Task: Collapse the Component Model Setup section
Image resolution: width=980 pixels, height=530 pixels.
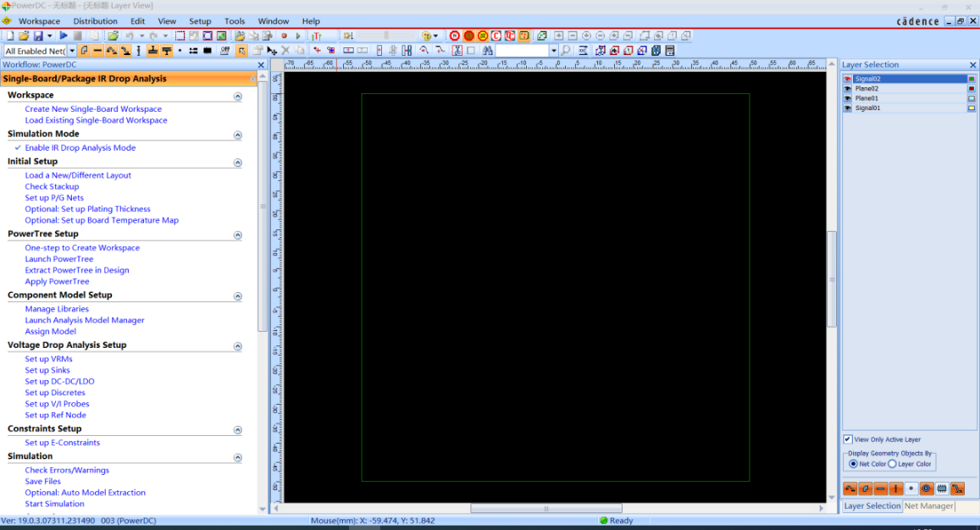Action: [x=237, y=296]
